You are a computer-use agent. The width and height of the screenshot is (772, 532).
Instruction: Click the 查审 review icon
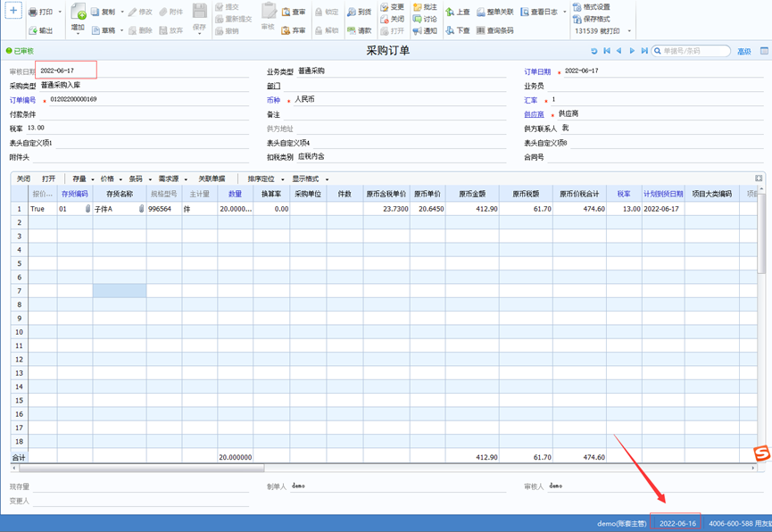[x=286, y=12]
